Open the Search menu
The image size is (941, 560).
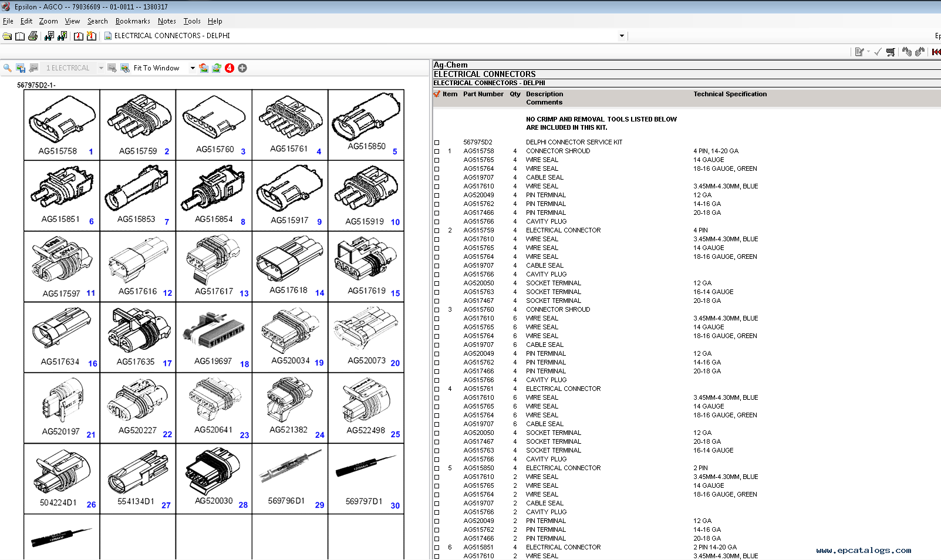coord(97,21)
